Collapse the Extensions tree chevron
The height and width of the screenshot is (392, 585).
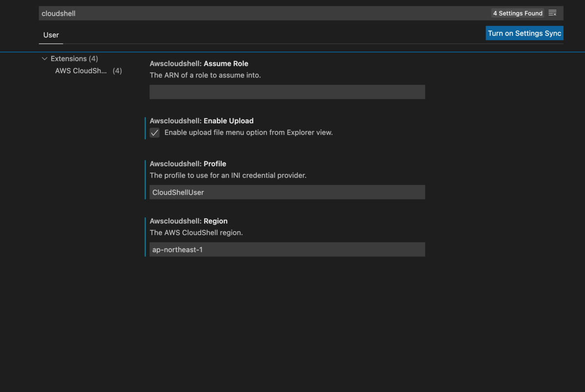pos(45,58)
